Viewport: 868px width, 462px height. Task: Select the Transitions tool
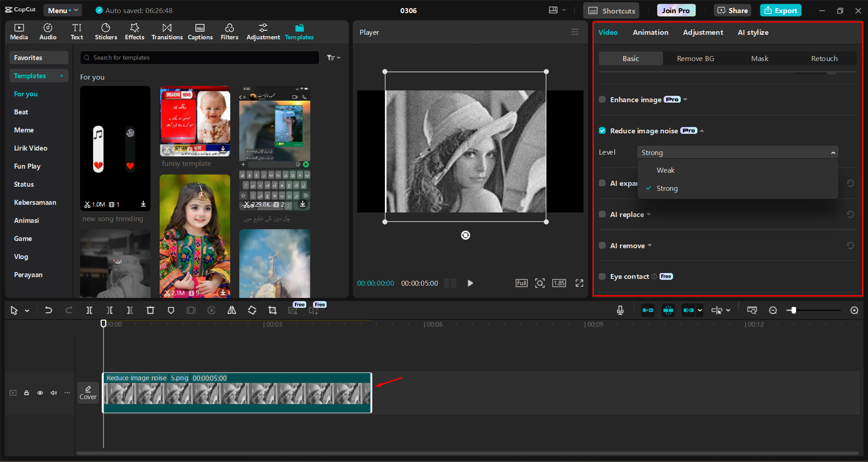[167, 31]
